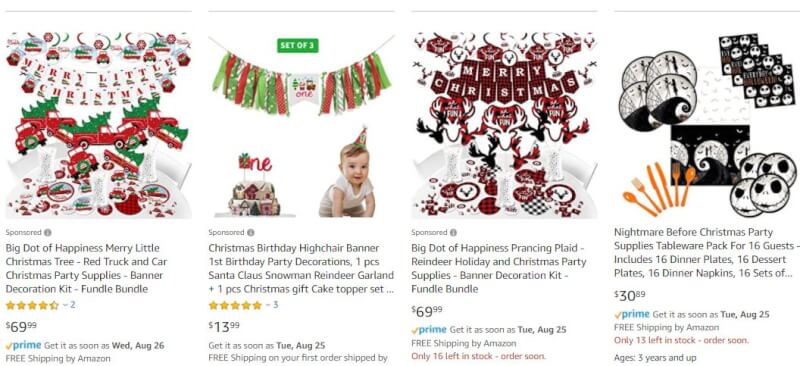This screenshot has width=800, height=366.
Task: Open Big Dot of Happiness Merry Little Christmas Tree title
Action: click(86, 269)
